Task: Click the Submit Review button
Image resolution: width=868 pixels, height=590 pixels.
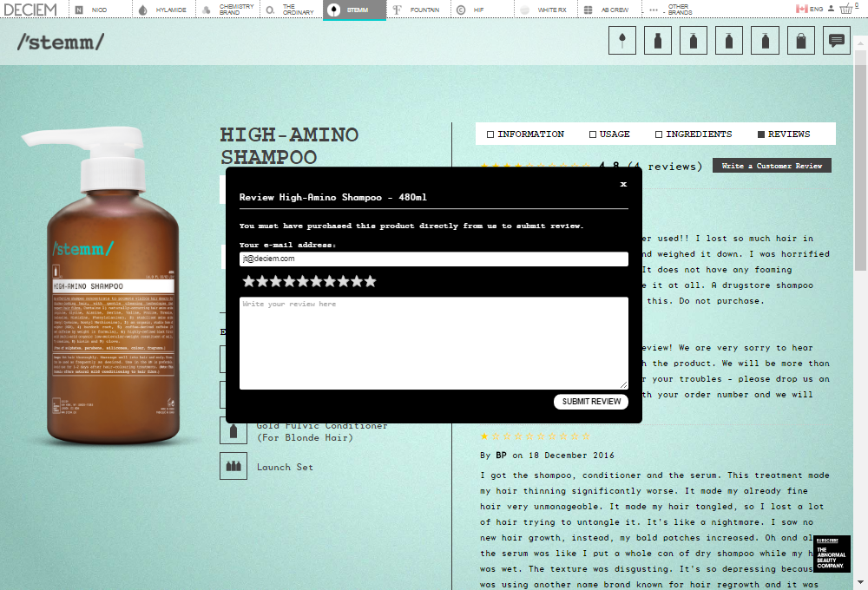Action: pos(591,402)
